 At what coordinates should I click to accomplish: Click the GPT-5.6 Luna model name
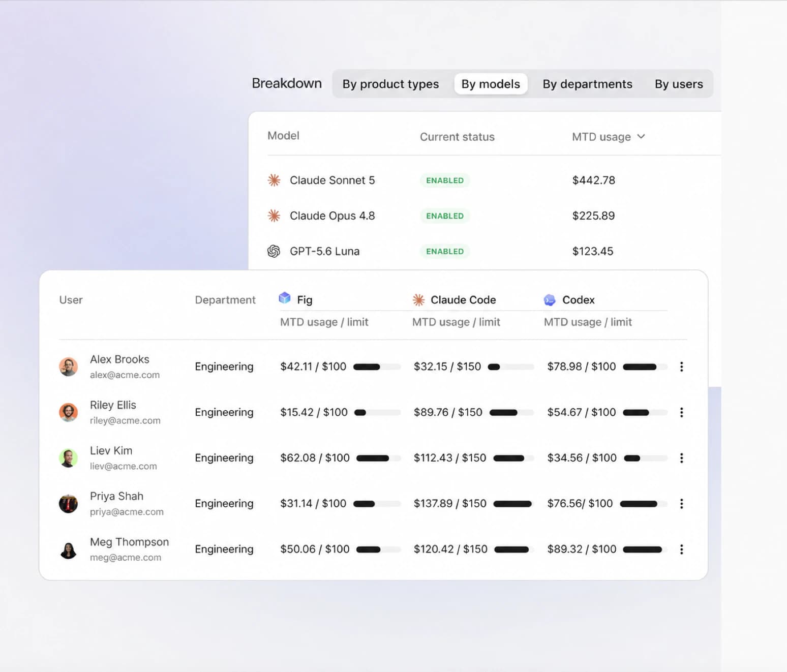324,251
